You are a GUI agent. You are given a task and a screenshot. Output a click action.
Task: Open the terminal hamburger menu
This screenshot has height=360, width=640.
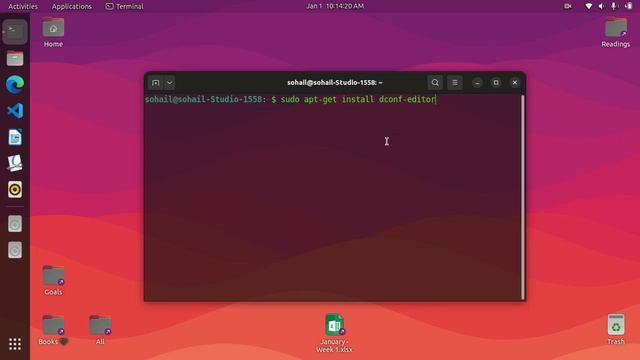coord(455,82)
